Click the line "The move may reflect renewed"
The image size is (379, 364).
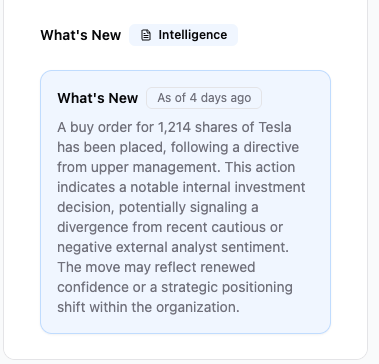156,267
